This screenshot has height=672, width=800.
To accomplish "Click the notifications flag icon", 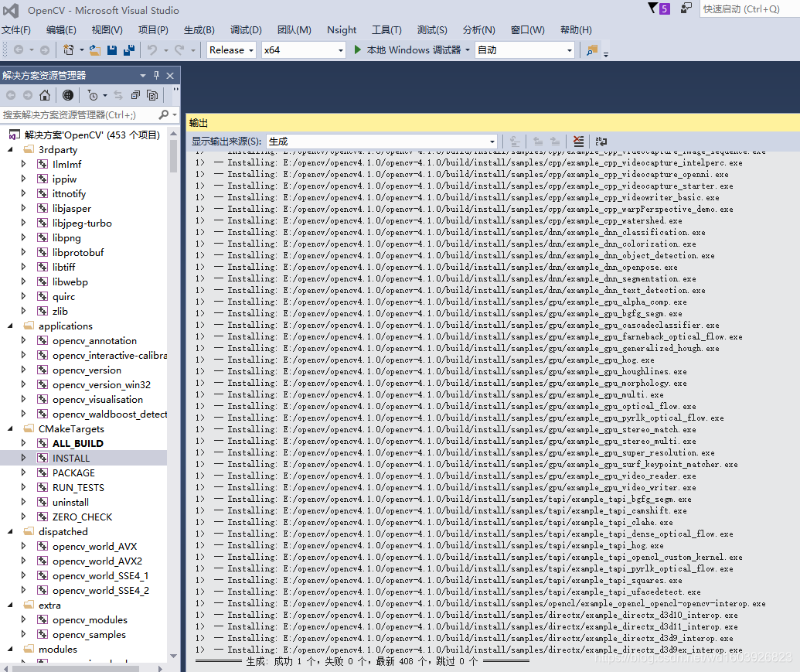I will pyautogui.click(x=652, y=9).
